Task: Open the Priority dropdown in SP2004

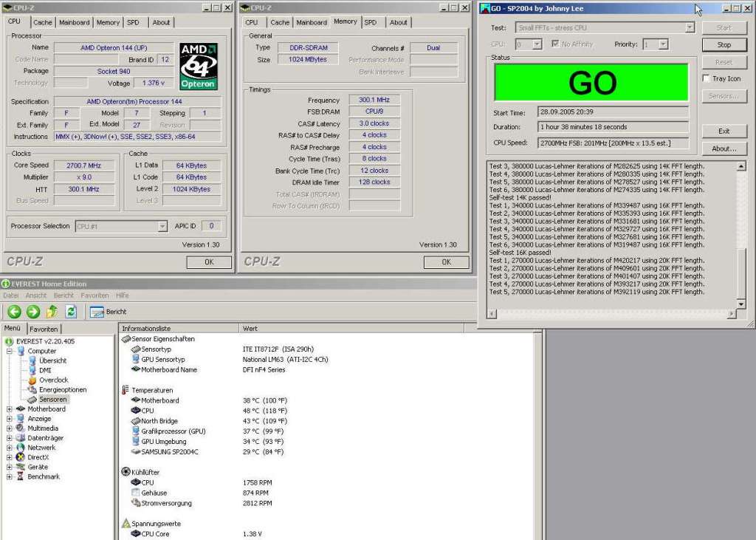Action: [x=664, y=44]
